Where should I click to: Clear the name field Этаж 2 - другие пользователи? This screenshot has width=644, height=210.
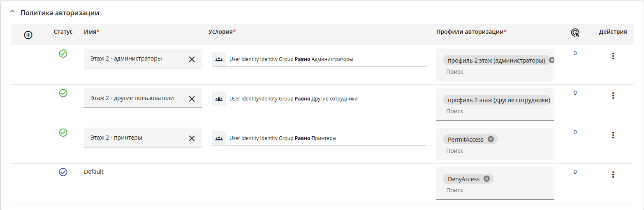[192, 99]
